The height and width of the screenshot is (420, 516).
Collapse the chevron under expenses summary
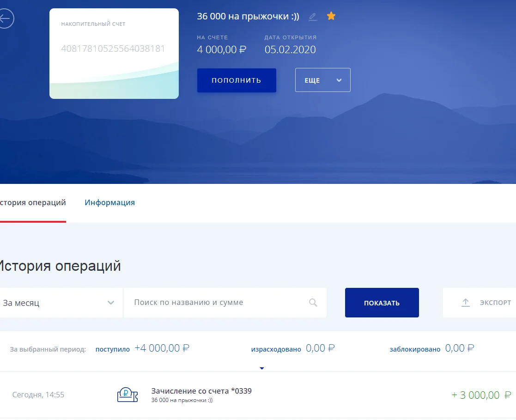click(x=262, y=368)
